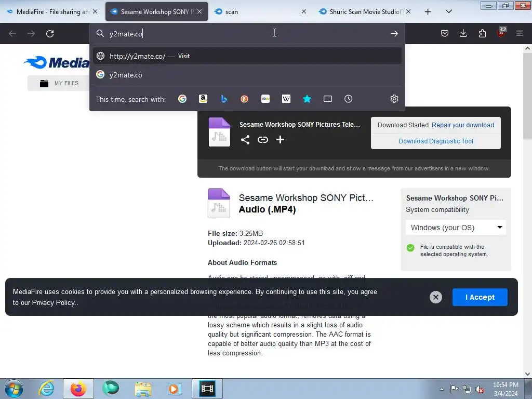Click the Action Center flag icon
The image size is (532, 399).
pyautogui.click(x=454, y=389)
